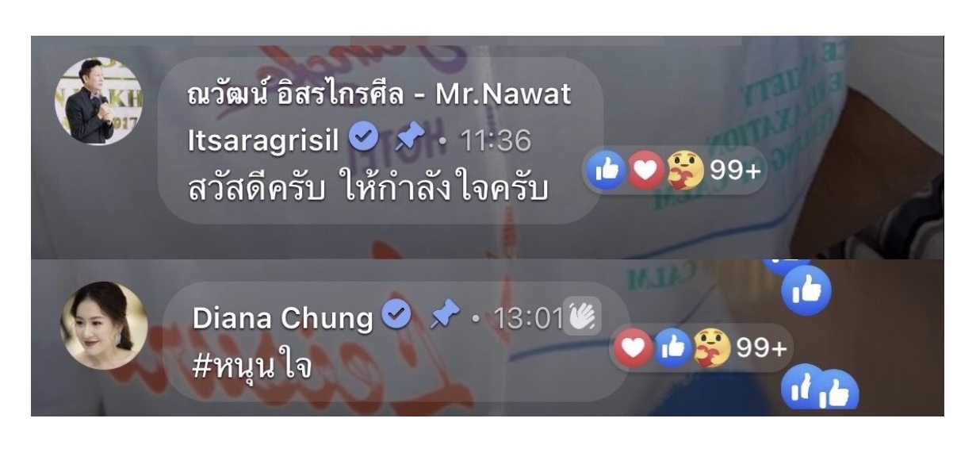Tap the Heart reaction on Nawat's comment
980x449 pixels.
point(645,171)
